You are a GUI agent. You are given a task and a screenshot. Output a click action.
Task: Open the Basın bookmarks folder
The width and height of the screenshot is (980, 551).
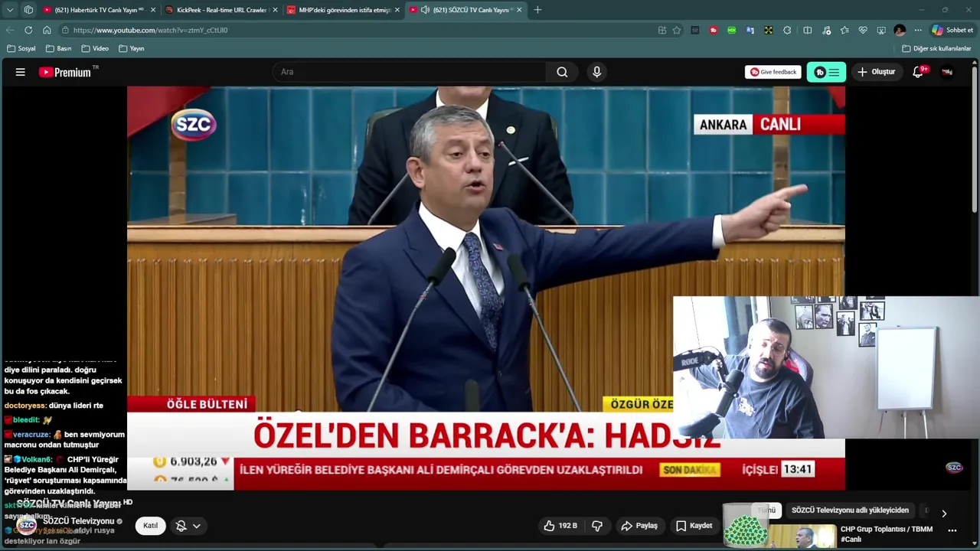coord(58,48)
